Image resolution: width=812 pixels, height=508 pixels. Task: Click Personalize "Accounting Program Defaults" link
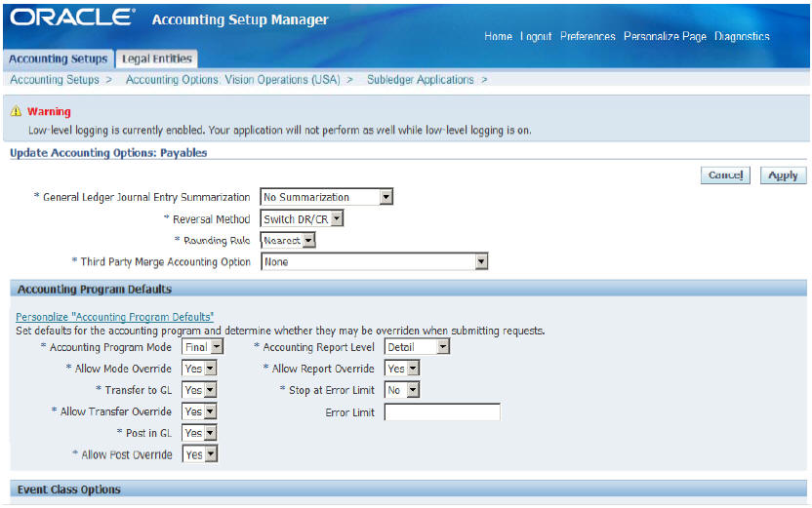point(114,317)
